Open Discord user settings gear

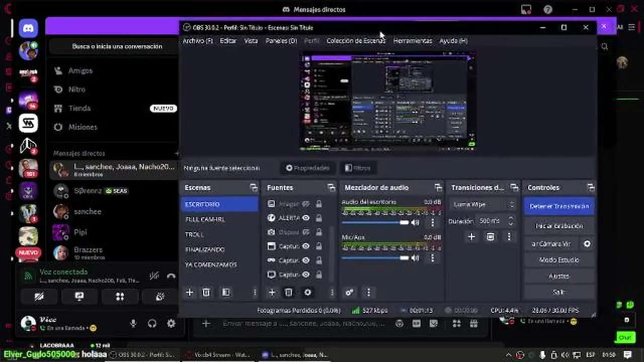point(171,324)
